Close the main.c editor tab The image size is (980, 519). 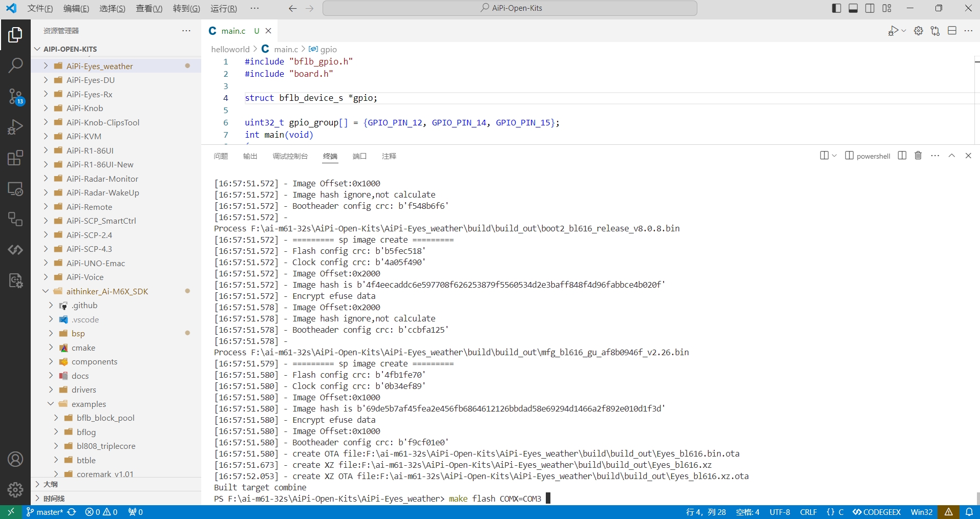tap(268, 31)
